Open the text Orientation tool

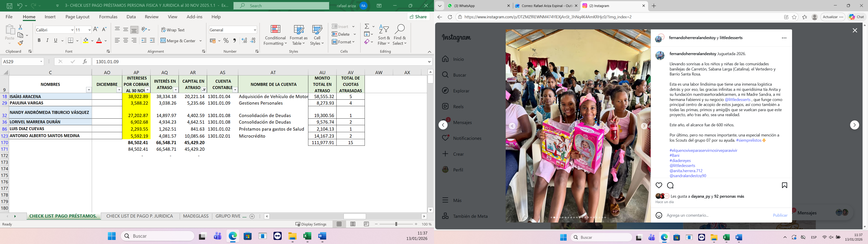click(144, 30)
